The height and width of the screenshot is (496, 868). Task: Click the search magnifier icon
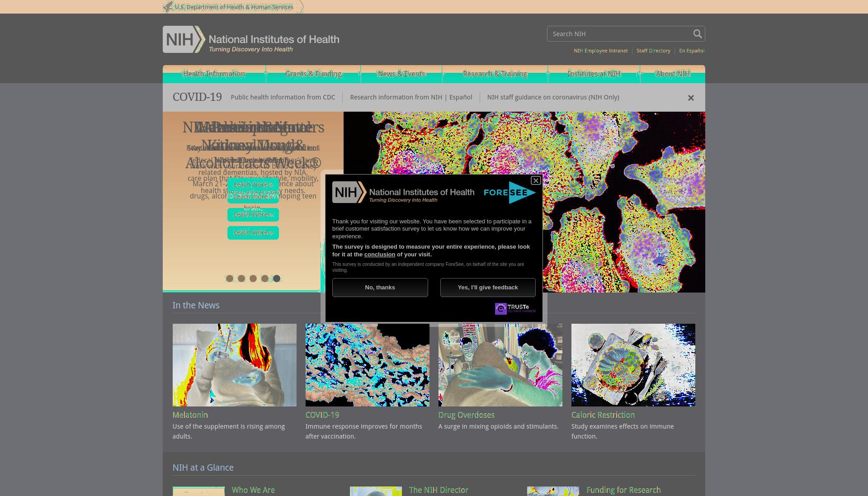(x=697, y=34)
